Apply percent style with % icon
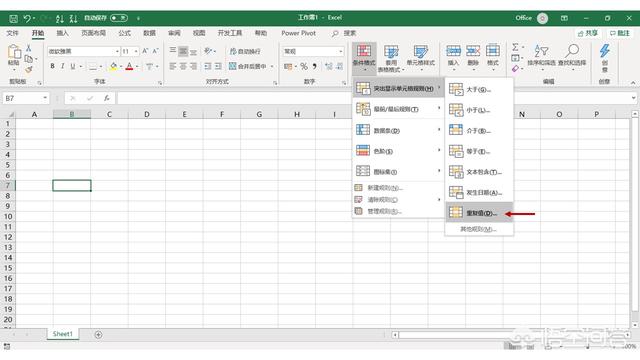The height and width of the screenshot is (360, 640). [x=304, y=66]
